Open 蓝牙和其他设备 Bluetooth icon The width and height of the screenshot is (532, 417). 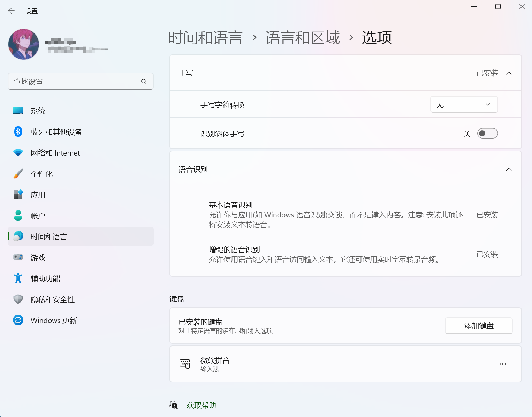click(18, 132)
